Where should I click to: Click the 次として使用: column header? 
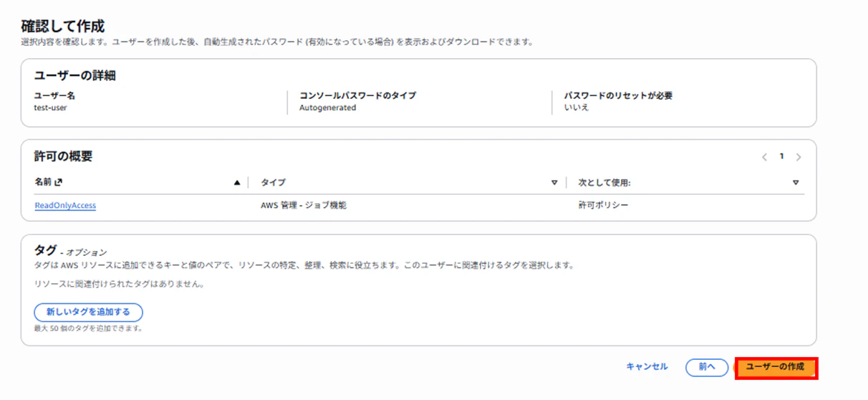[604, 183]
